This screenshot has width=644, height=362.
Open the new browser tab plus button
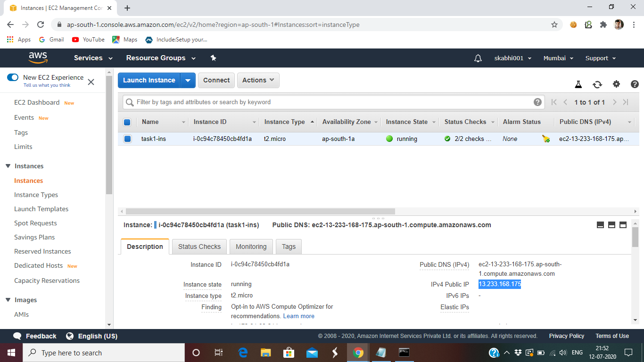pos(127,8)
